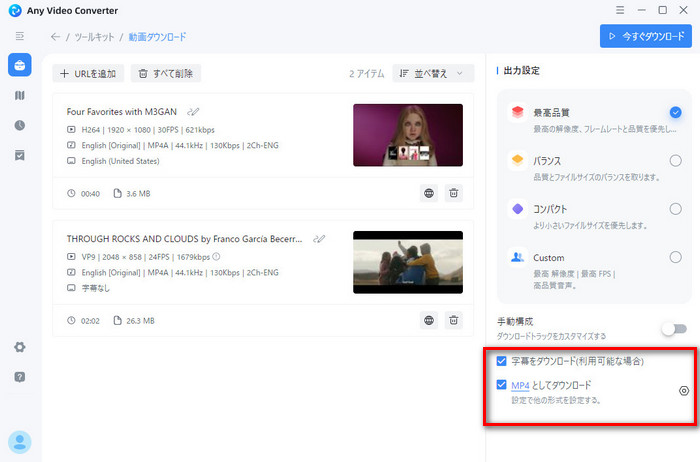Click the MP4 format link
700x462 pixels.
tap(520, 385)
